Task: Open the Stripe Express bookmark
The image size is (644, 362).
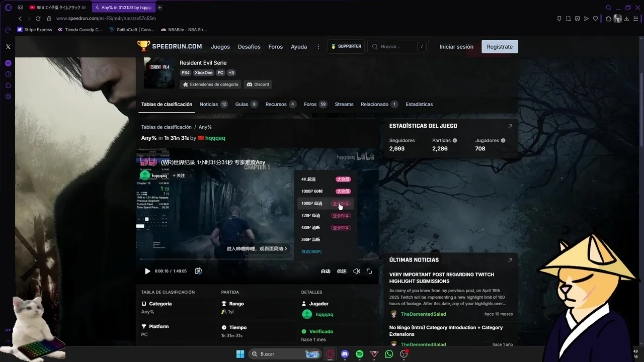Action: pyautogui.click(x=35, y=30)
